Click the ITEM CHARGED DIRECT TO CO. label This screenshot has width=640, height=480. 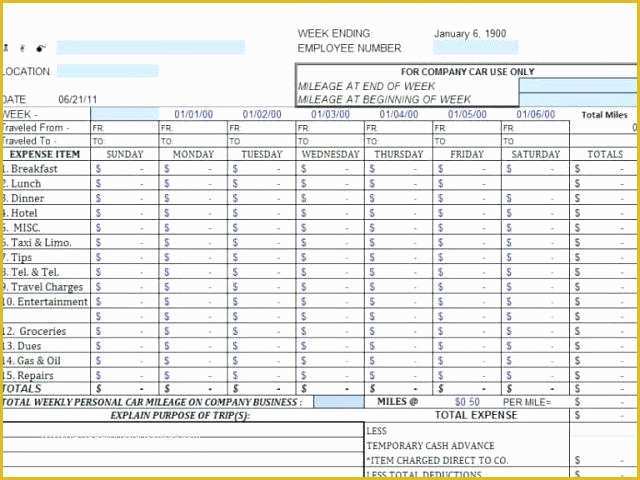pyautogui.click(x=437, y=460)
